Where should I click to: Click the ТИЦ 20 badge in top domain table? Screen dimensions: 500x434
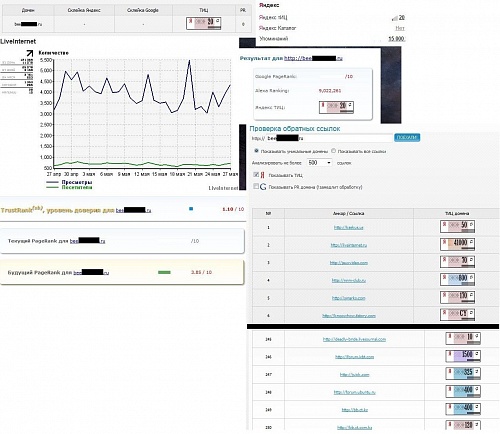pos(204,23)
